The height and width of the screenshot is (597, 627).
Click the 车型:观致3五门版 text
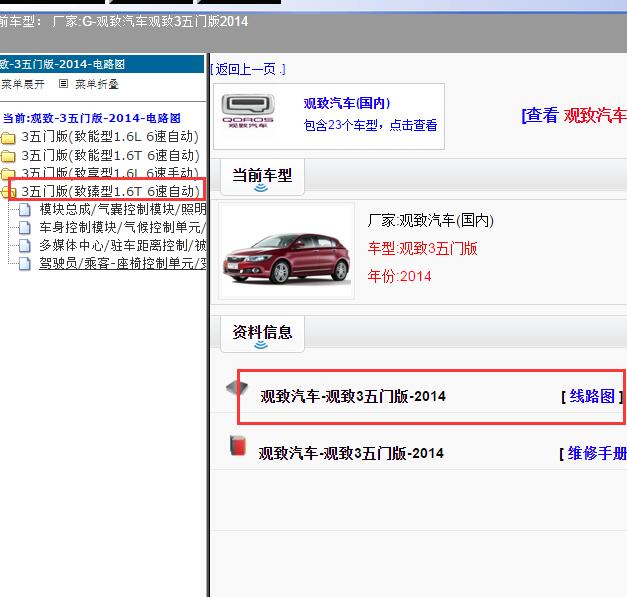pyautogui.click(x=422, y=249)
